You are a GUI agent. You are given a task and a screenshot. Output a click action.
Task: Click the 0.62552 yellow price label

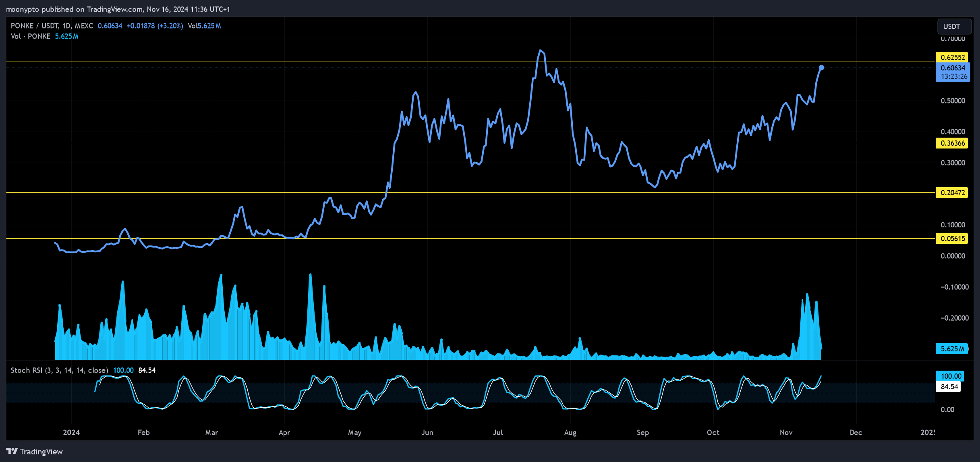point(952,57)
